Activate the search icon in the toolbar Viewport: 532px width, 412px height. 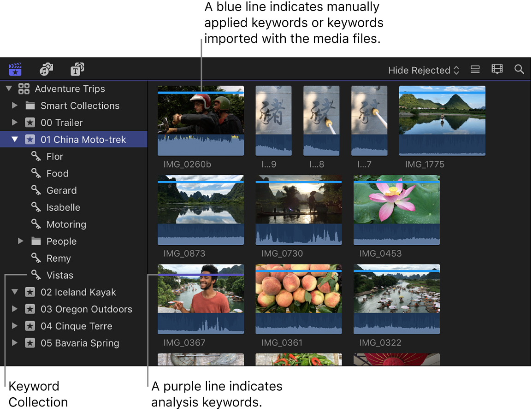[519, 70]
